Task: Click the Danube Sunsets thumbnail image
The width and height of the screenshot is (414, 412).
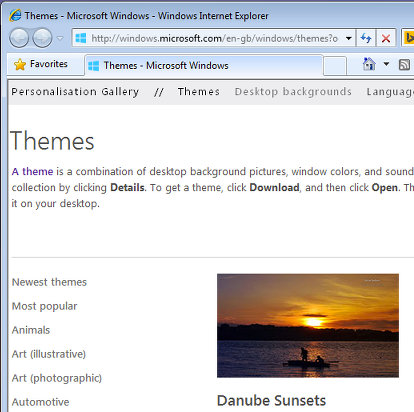Action: point(308,325)
